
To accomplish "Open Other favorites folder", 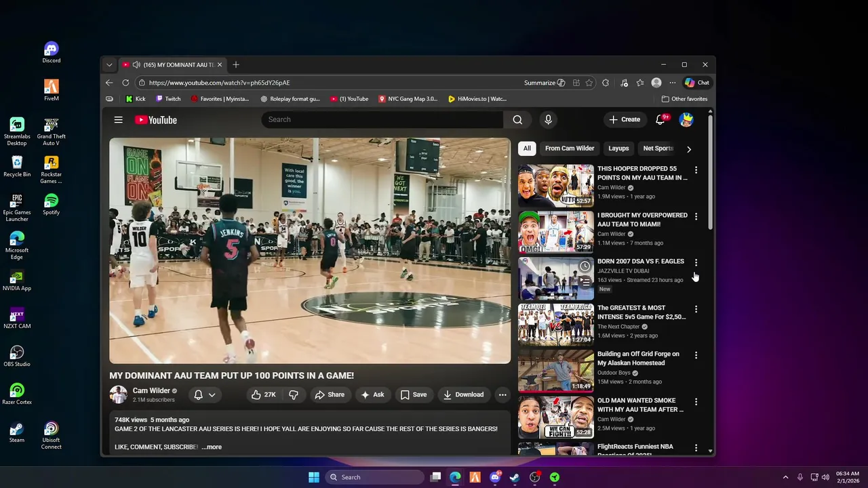I will pos(684,99).
